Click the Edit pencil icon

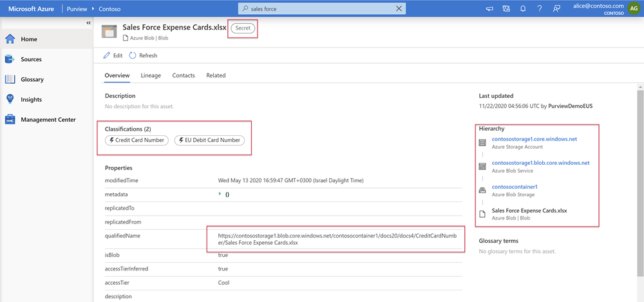(107, 55)
